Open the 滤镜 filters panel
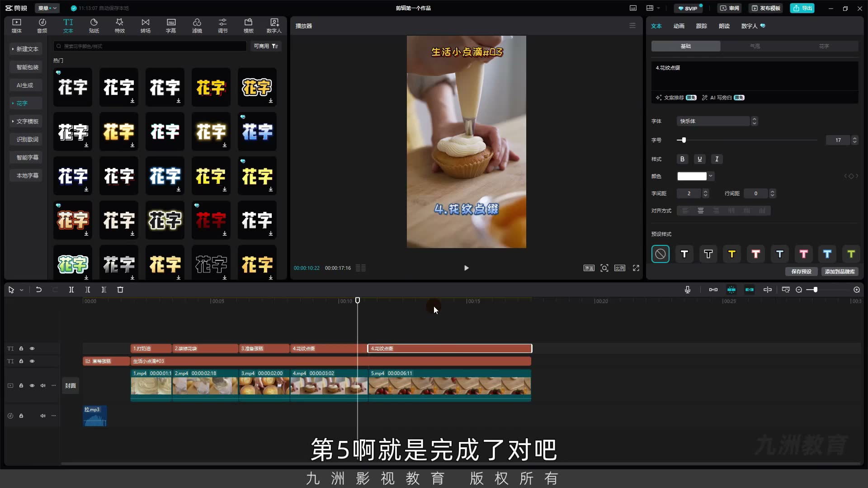868x488 pixels. coord(197,26)
